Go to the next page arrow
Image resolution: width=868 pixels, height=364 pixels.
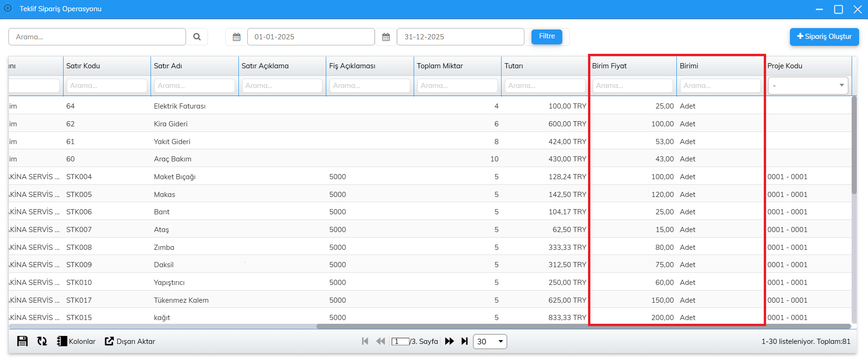click(449, 341)
